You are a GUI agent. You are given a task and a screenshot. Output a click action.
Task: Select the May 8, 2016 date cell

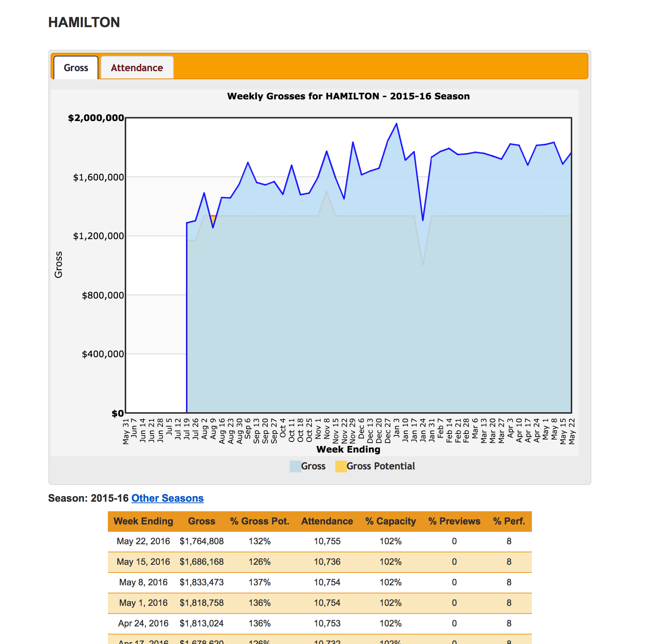[143, 582]
